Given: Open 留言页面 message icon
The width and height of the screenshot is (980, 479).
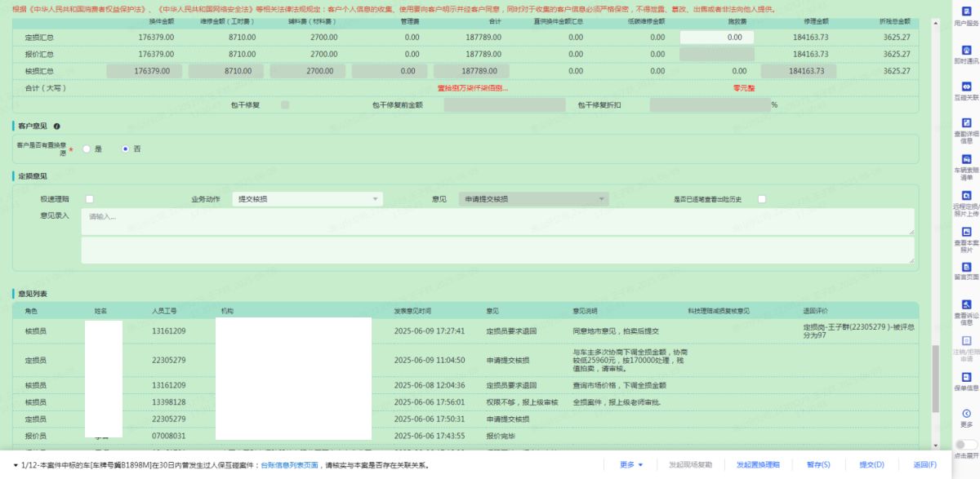Looking at the screenshot, I should [966, 268].
